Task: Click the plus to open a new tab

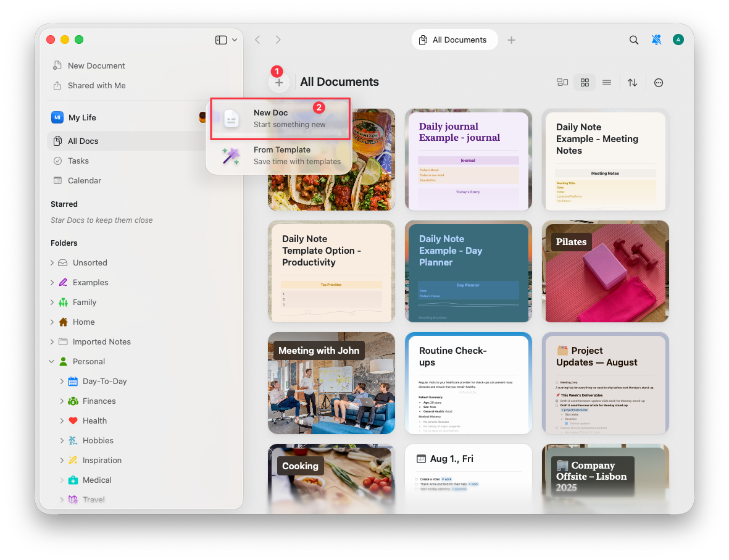Action: (x=511, y=40)
